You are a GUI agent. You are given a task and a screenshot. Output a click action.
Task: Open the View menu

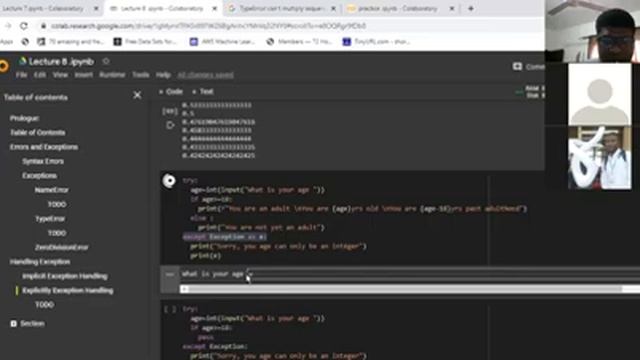(x=60, y=75)
